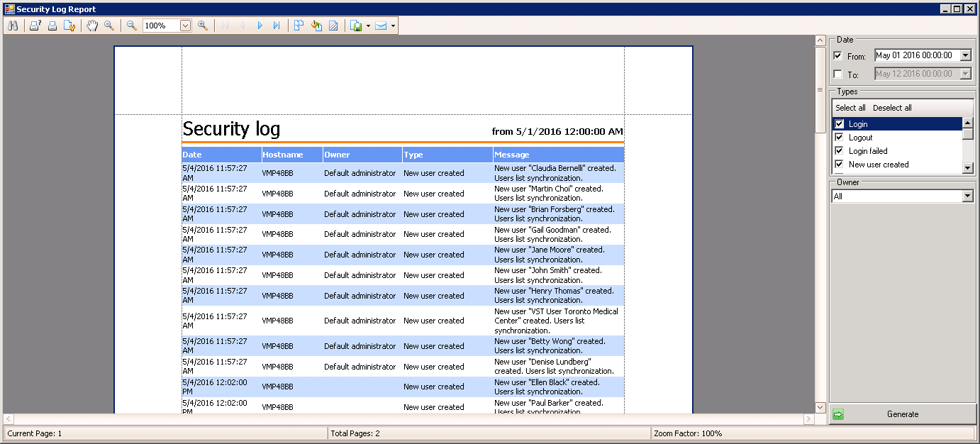Go to the next page
980x444 pixels.
click(x=260, y=26)
